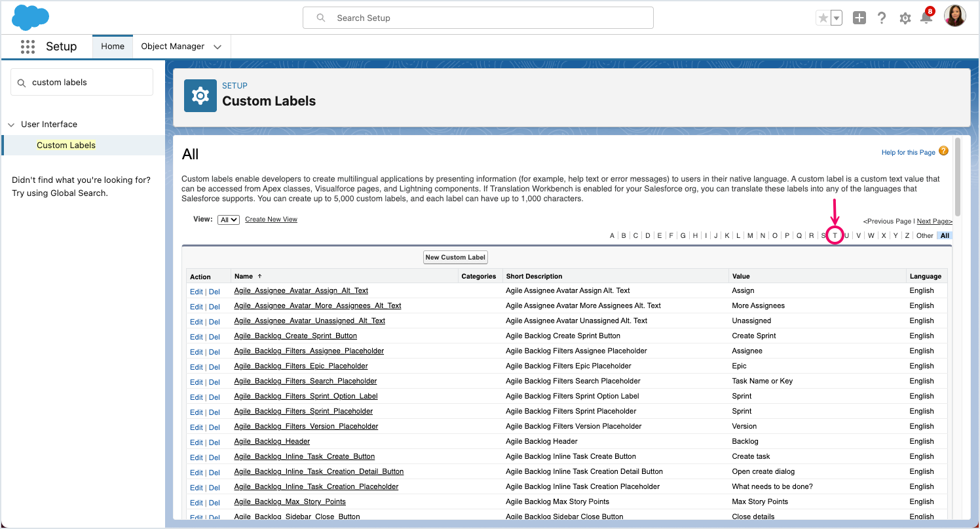Click the Quick Find magnifier icon

[x=22, y=83]
